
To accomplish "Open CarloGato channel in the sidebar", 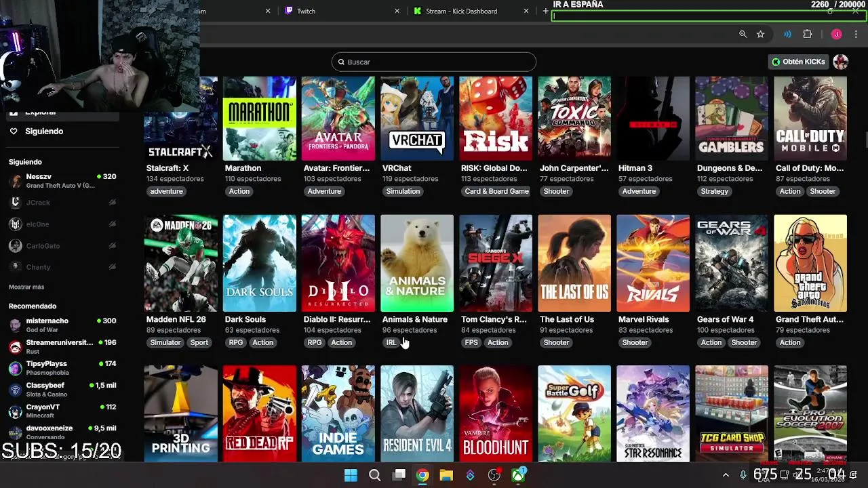I will pyautogui.click(x=62, y=245).
